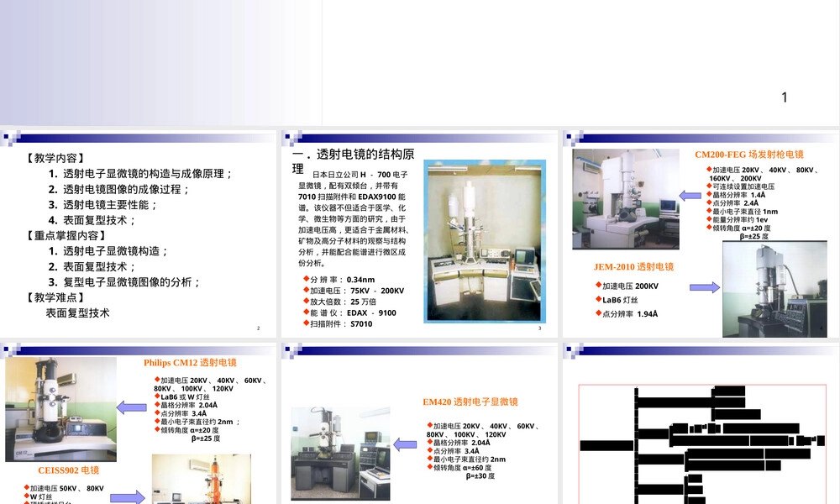The width and height of the screenshot is (840, 504).
Task: Select the Philips CM12 microscope photo
Action: (x=60, y=409)
